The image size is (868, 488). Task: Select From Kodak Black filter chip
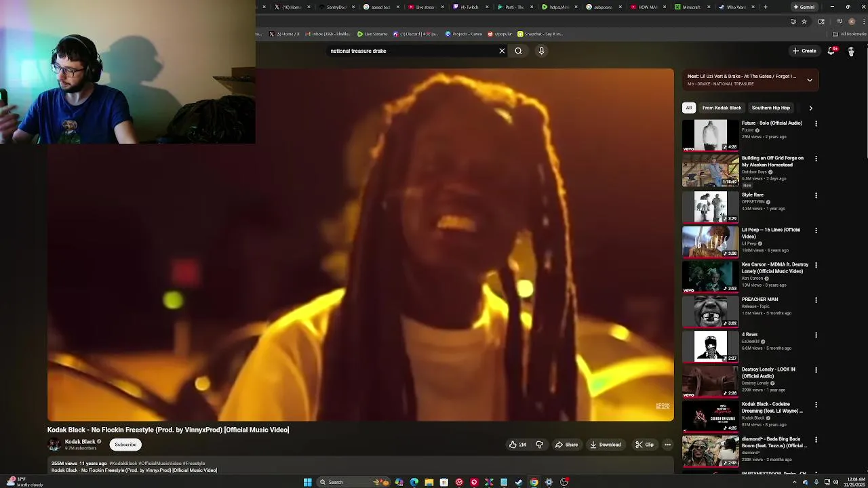722,108
